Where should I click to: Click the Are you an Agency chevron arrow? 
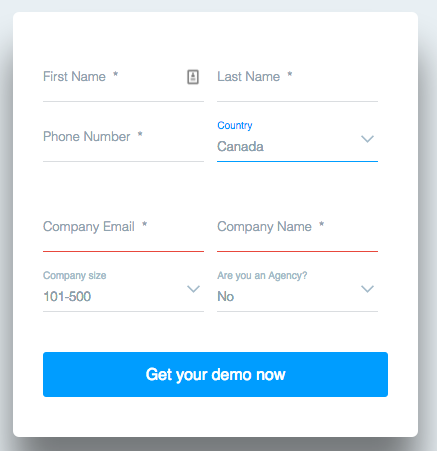[367, 289]
